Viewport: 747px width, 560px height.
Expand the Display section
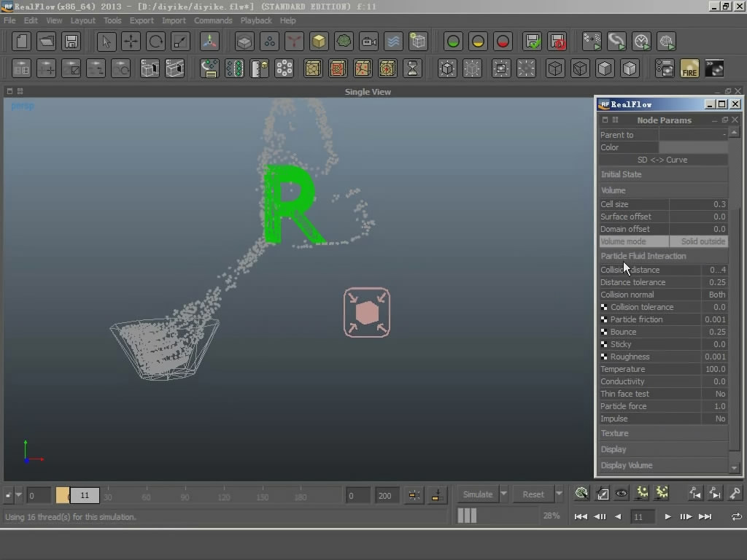click(x=663, y=449)
